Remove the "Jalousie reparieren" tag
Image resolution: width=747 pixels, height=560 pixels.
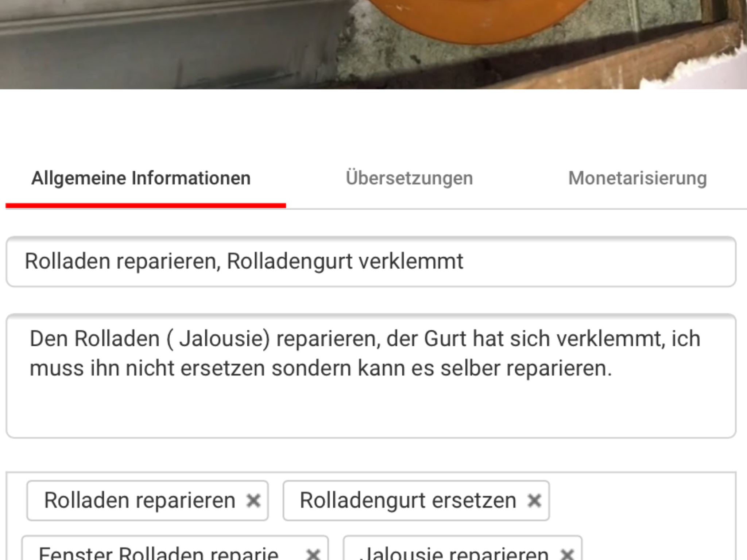pos(567,555)
